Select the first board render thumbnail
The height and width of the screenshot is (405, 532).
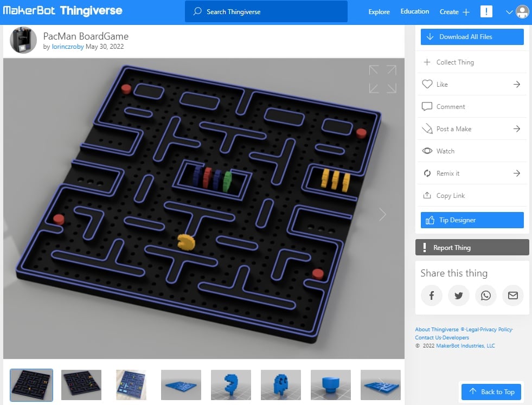pos(31,385)
